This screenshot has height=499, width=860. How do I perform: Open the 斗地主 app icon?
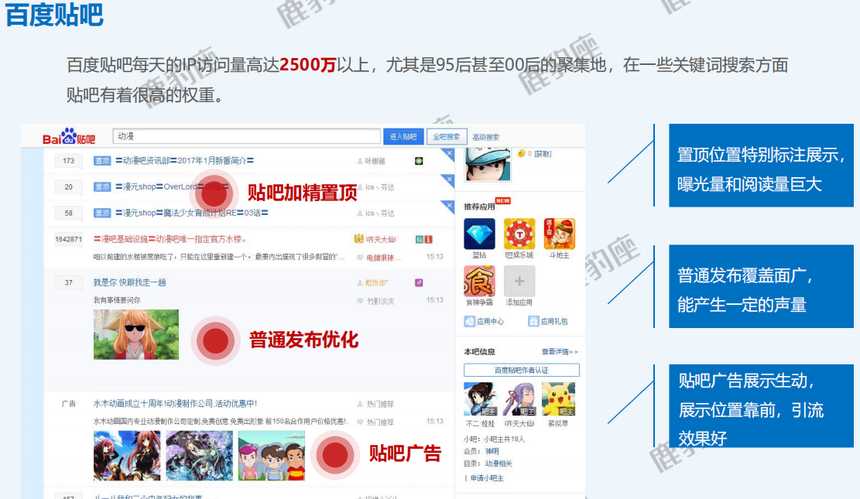tap(559, 234)
